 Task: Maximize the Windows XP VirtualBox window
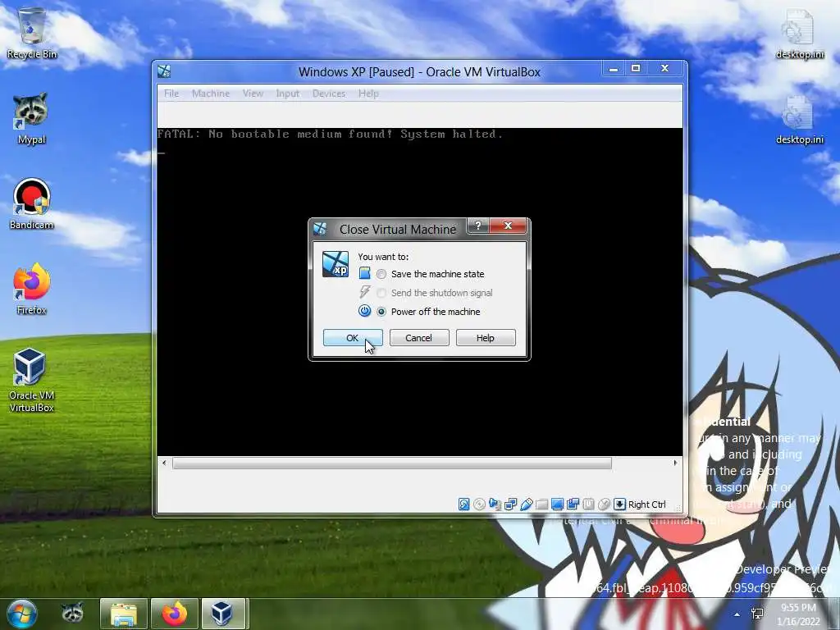point(636,69)
